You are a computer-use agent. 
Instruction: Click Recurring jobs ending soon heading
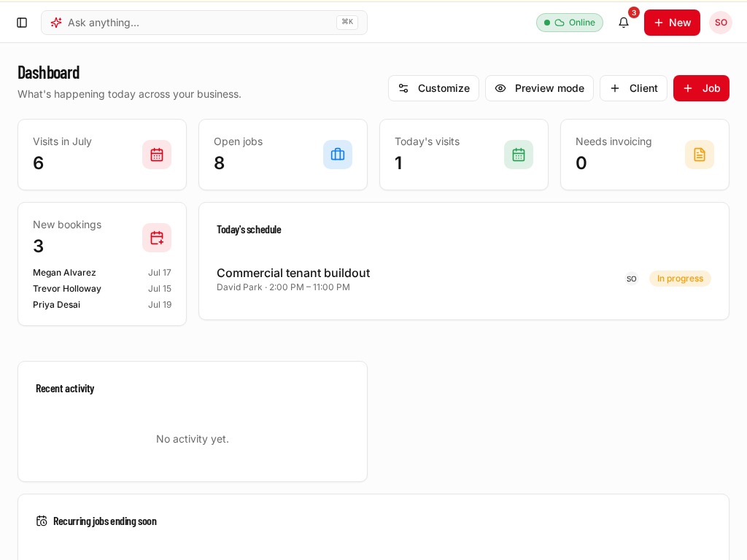pyautogui.click(x=105, y=521)
